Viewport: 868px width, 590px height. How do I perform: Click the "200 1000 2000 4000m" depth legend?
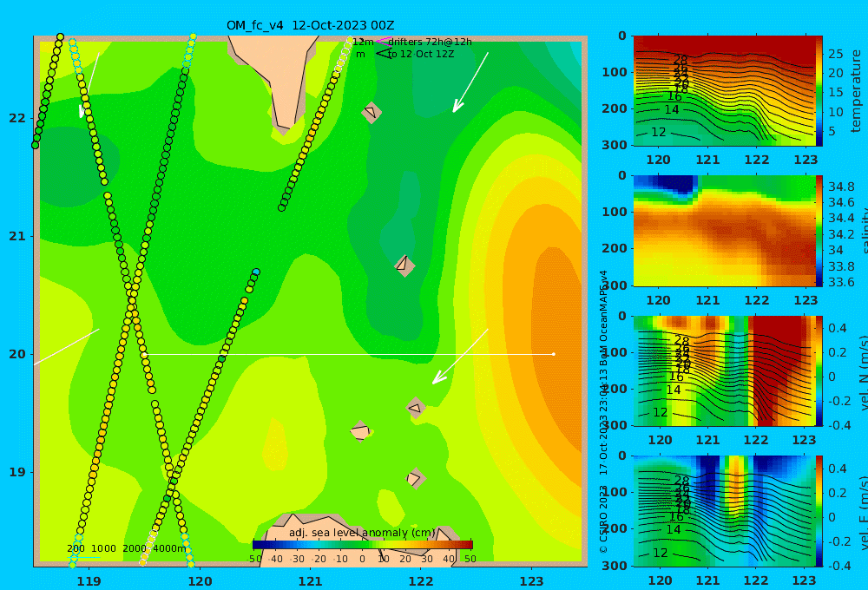click(x=127, y=548)
